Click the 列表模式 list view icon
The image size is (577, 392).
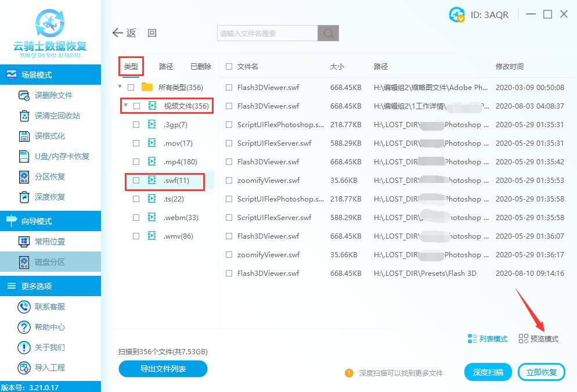pyautogui.click(x=472, y=339)
